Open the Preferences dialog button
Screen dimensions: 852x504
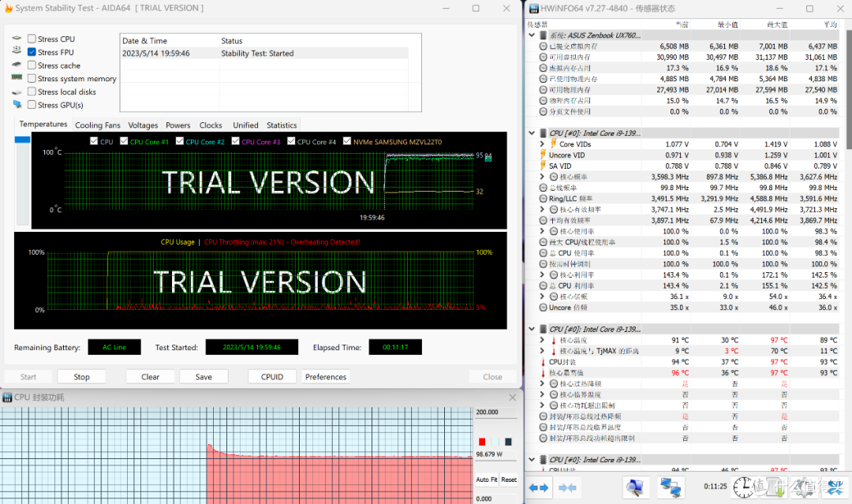click(x=326, y=377)
